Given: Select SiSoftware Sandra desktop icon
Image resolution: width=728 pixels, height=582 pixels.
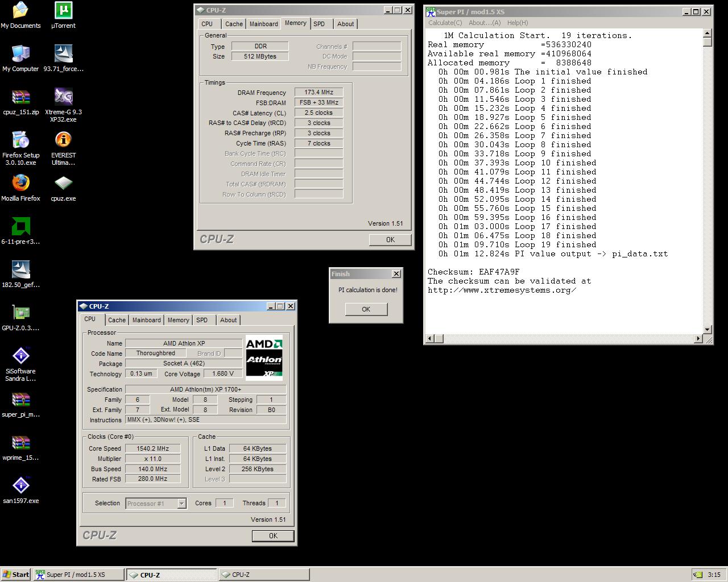Looking at the screenshot, I should 20,364.
